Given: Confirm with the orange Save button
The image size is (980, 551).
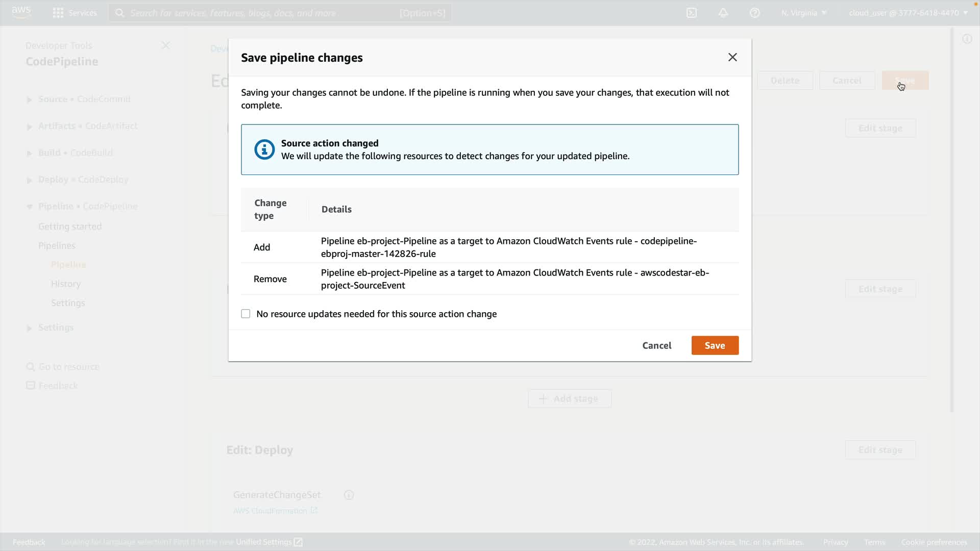Looking at the screenshot, I should [715, 345].
